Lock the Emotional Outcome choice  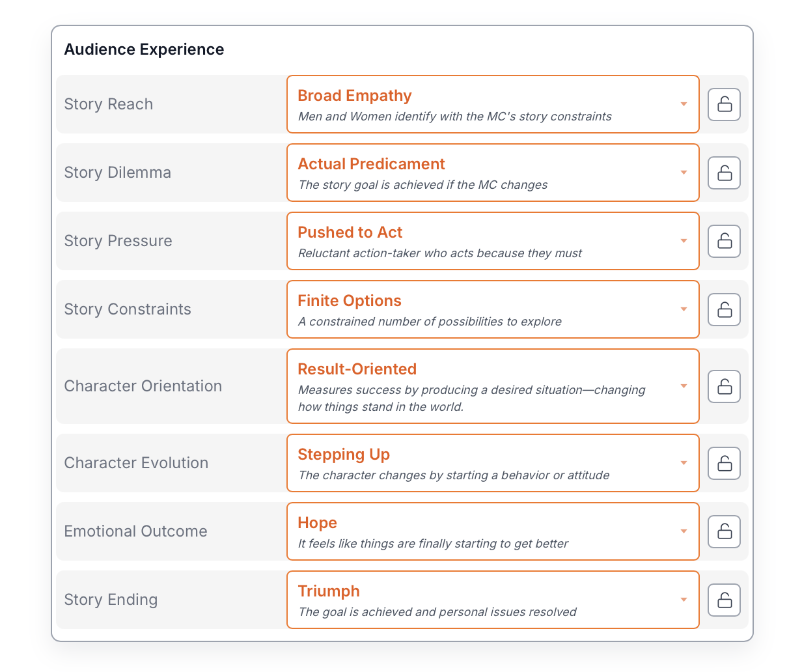click(x=724, y=531)
